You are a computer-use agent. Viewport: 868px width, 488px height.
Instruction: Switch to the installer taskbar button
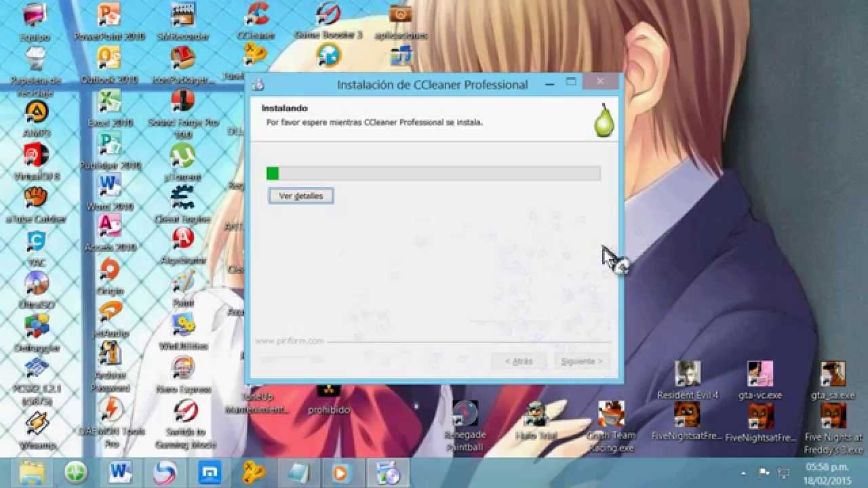pyautogui.click(x=389, y=472)
